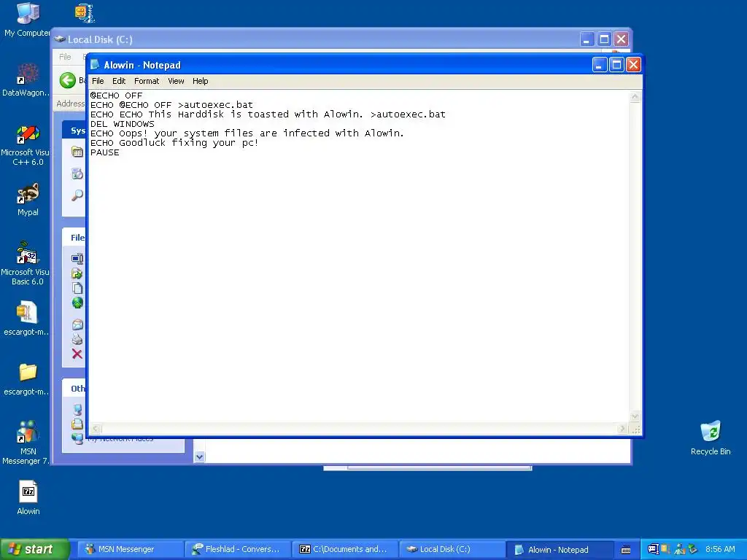The height and width of the screenshot is (560, 747).
Task: Open the File menu in Notepad
Action: pyautogui.click(x=98, y=81)
